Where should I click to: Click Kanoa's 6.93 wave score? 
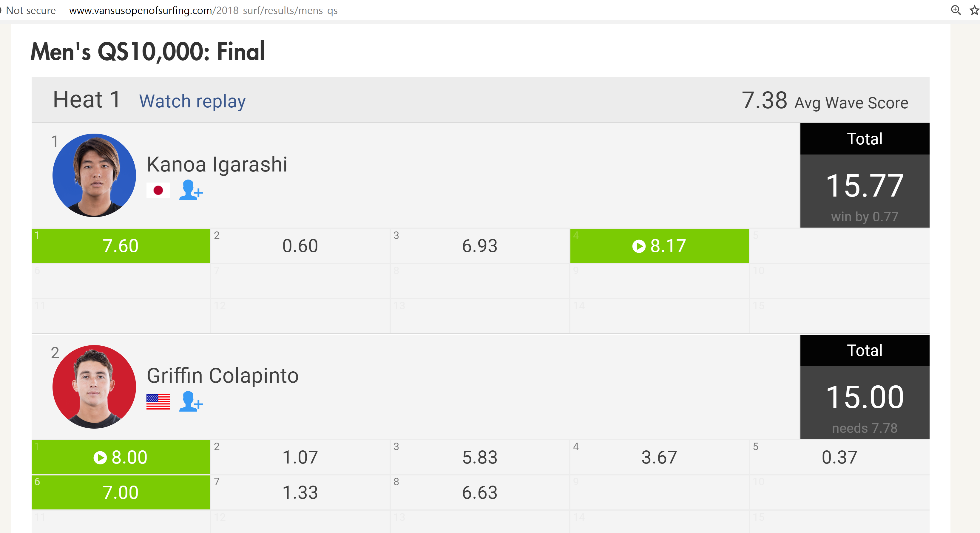(x=479, y=246)
